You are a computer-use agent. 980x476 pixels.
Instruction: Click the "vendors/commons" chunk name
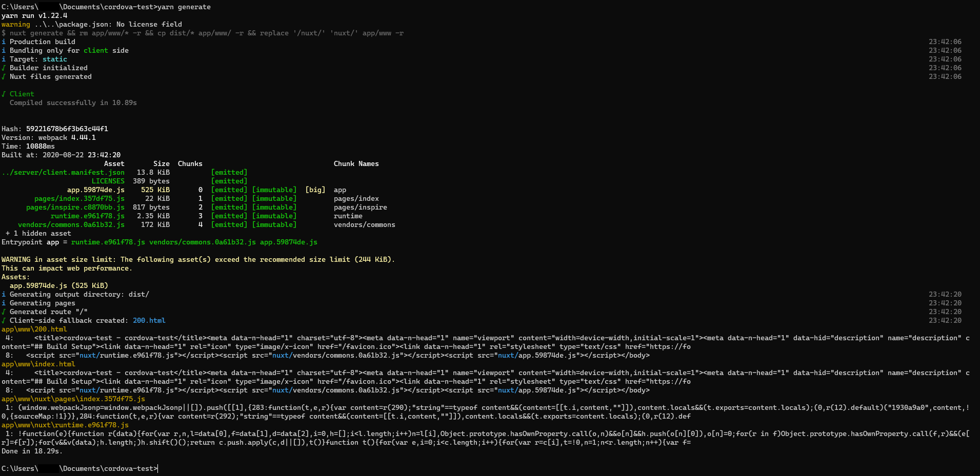(365, 224)
